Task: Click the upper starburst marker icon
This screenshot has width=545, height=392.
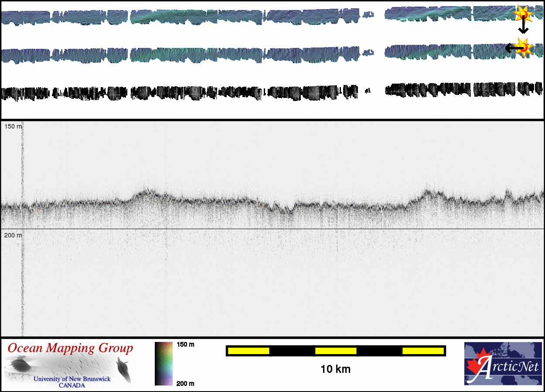Action: pyautogui.click(x=523, y=14)
